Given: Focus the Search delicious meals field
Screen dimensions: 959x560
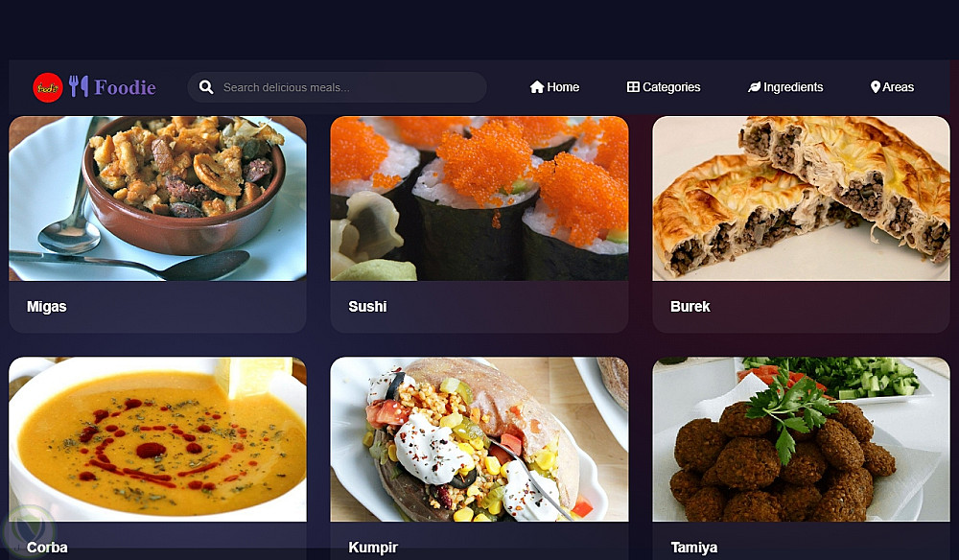Looking at the screenshot, I should tap(337, 87).
